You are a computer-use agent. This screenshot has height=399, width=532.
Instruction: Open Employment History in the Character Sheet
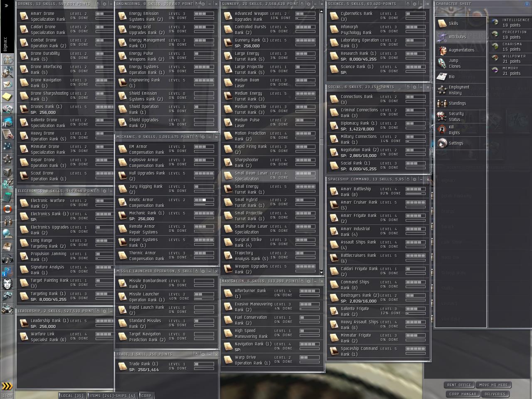461,90
